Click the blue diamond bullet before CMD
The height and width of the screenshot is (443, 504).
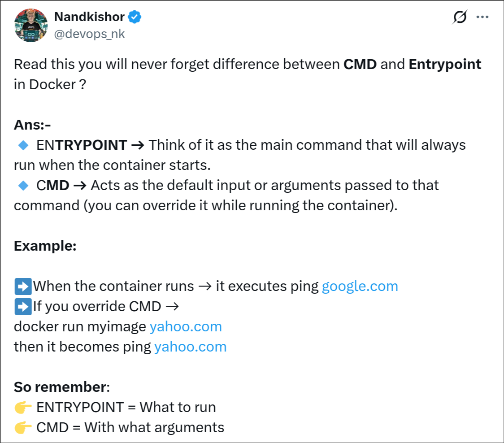click(24, 185)
